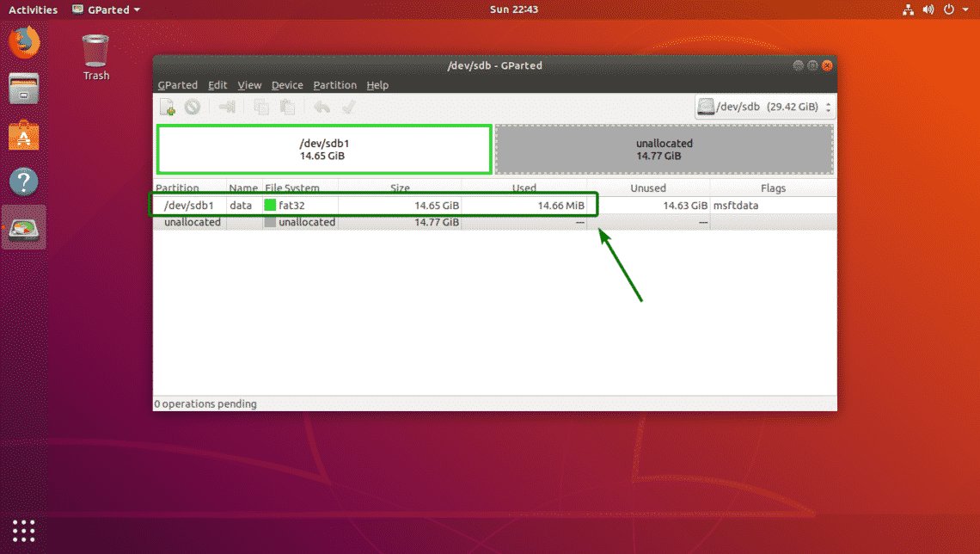This screenshot has width=980, height=554.
Task: Click the gray unallocated color swatch
Action: [270, 222]
